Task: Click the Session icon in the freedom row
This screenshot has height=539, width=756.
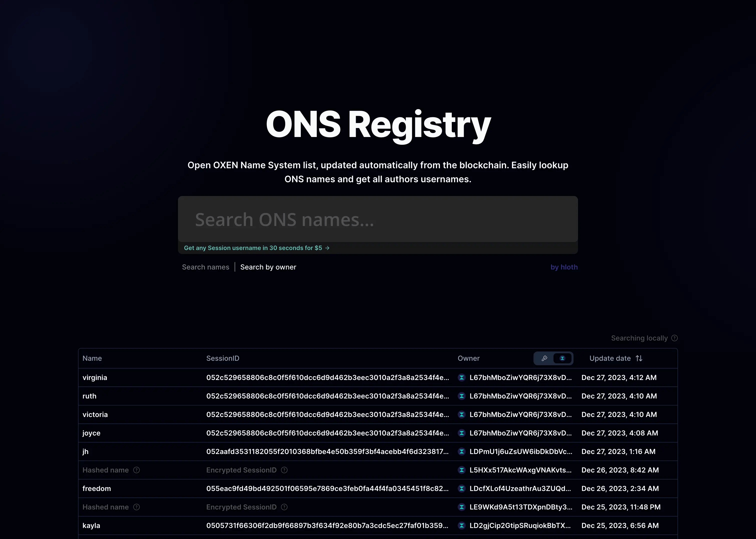Action: coord(462,488)
